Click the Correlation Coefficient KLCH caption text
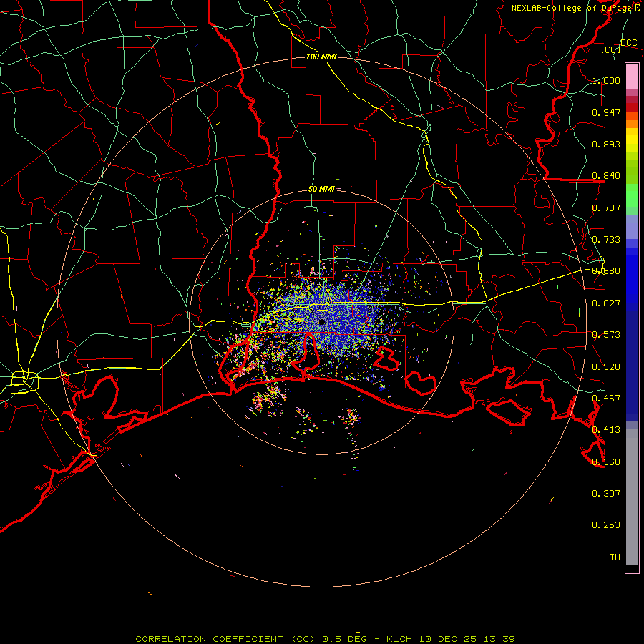Screen dimensions: 644x644 click(325, 639)
